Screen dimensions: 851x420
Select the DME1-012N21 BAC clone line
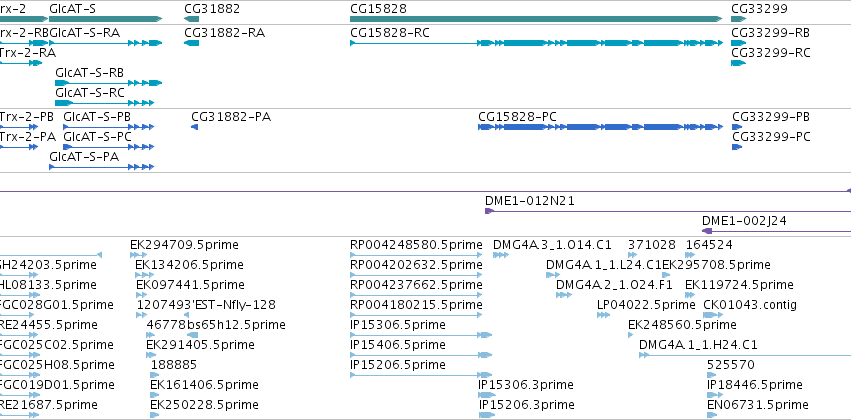click(668, 211)
